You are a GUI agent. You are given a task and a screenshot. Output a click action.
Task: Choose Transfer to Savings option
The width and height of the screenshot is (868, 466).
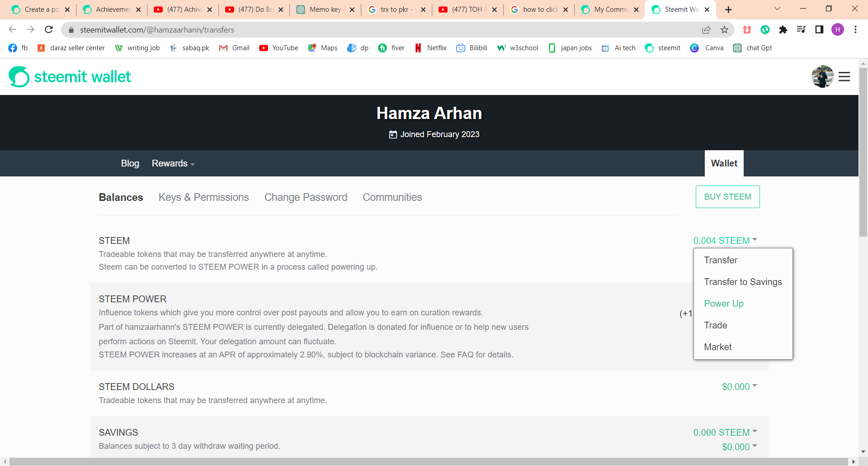(x=743, y=282)
